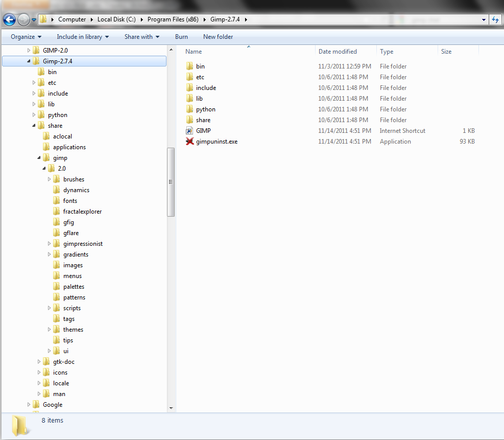
Task: Select the tags folder icon in tree
Action: point(57,319)
